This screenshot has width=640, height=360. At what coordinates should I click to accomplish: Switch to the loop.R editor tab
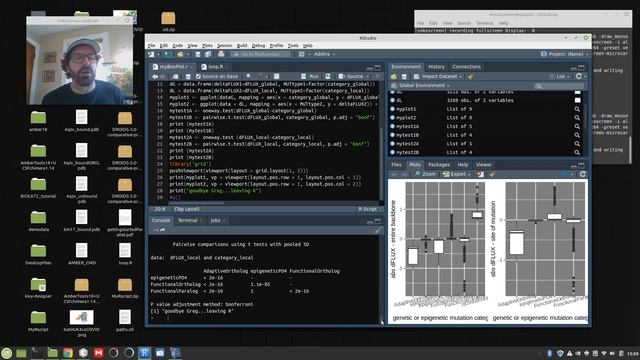[215, 67]
